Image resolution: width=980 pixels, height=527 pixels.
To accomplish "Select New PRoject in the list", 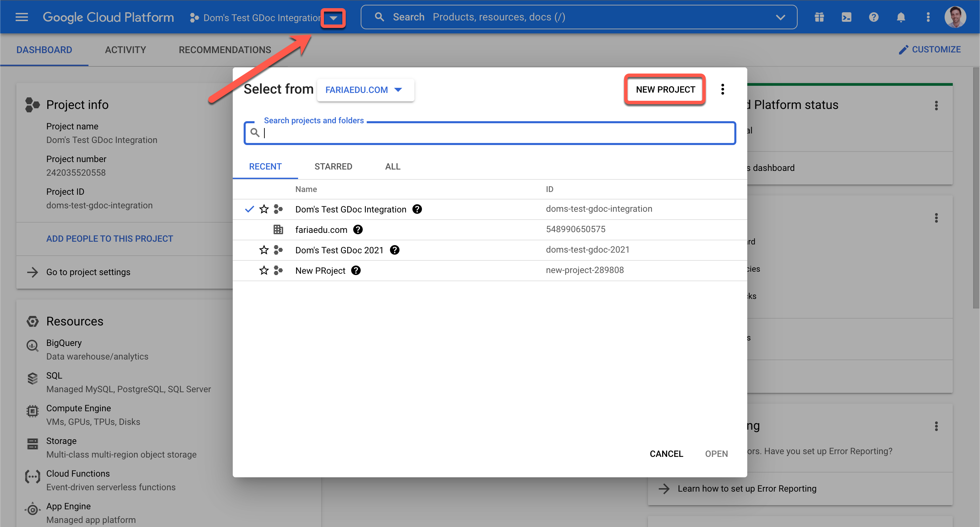I will point(490,271).
